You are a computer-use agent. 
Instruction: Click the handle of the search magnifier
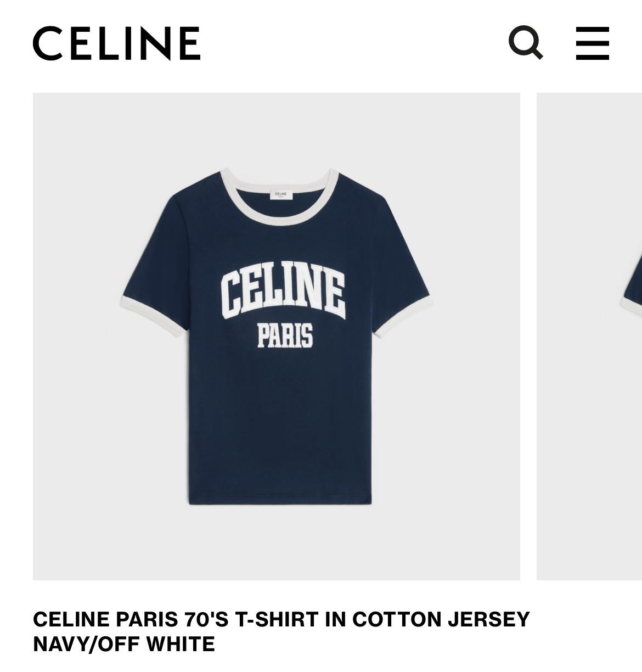point(538,54)
